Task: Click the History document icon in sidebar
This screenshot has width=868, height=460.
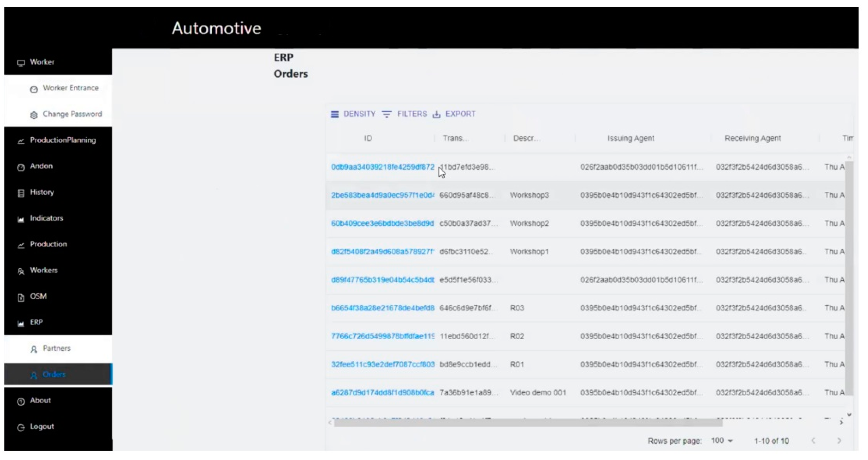Action: pyautogui.click(x=21, y=193)
